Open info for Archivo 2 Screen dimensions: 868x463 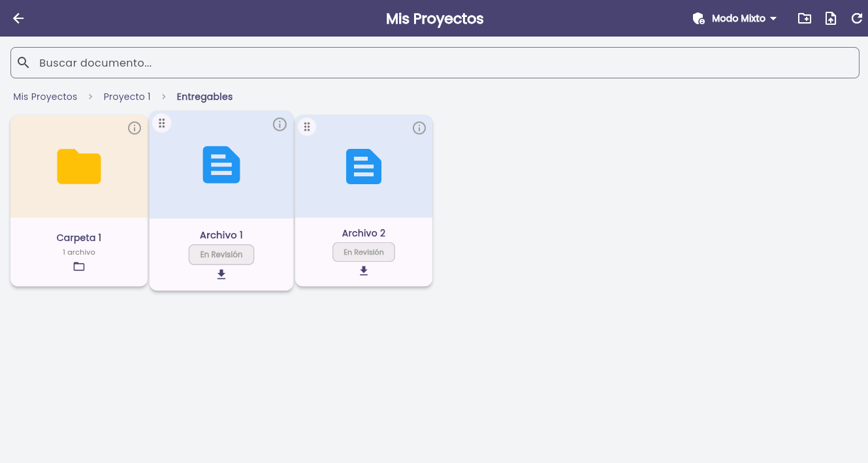coord(419,128)
